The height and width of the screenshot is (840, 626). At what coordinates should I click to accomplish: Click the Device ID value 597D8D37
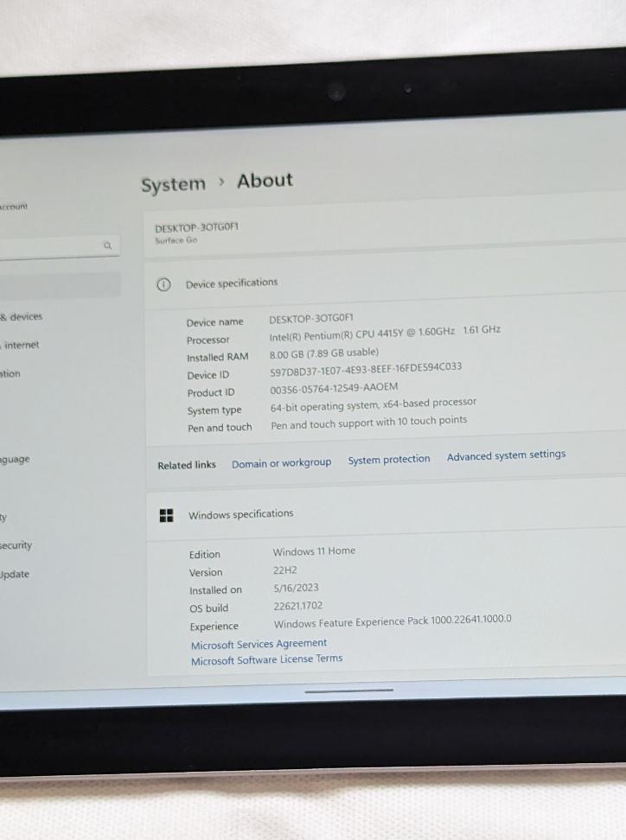click(x=366, y=369)
